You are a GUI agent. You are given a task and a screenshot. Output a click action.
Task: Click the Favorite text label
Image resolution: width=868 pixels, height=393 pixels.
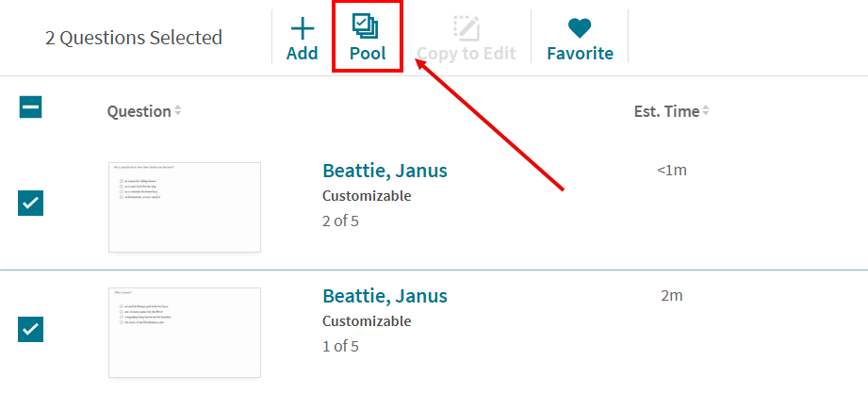[x=580, y=54]
